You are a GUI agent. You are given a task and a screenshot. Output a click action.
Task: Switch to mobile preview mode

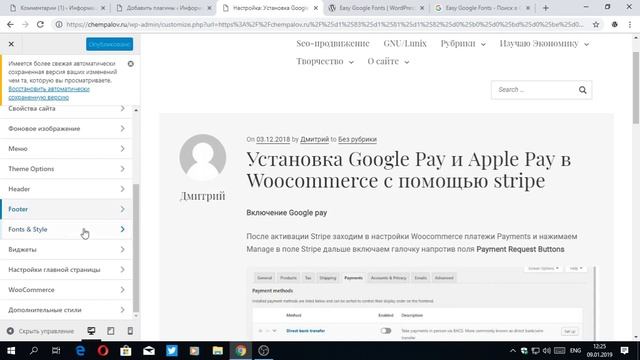coord(130,331)
